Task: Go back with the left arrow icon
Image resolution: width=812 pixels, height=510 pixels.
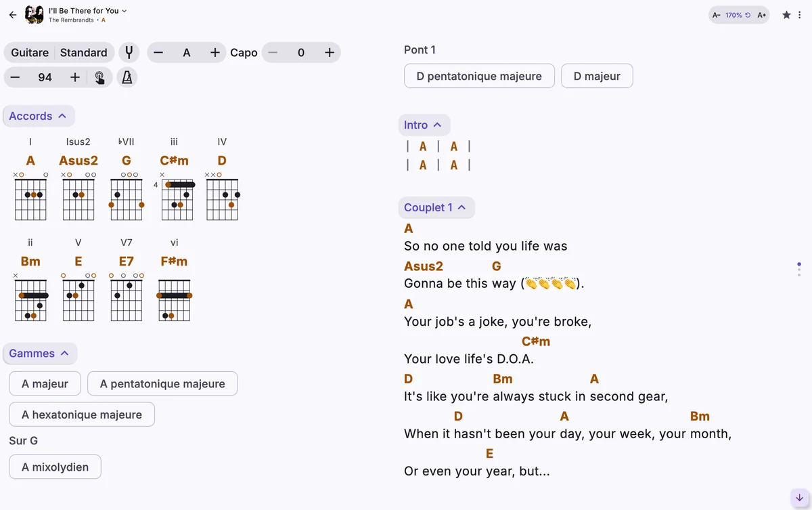Action: click(13, 14)
